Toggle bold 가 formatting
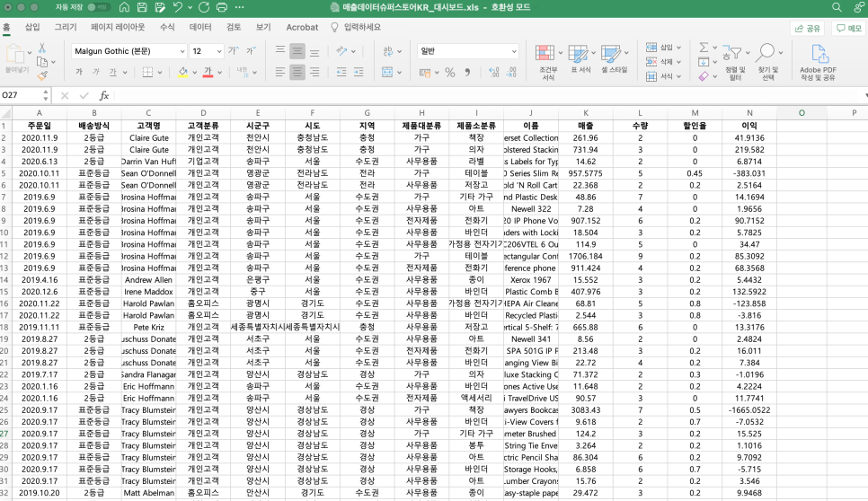 pyautogui.click(x=78, y=72)
